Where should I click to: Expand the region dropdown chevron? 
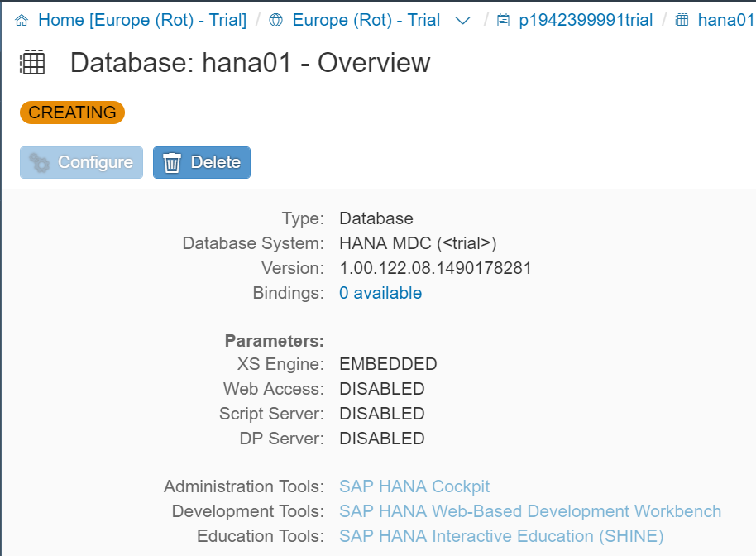463,21
